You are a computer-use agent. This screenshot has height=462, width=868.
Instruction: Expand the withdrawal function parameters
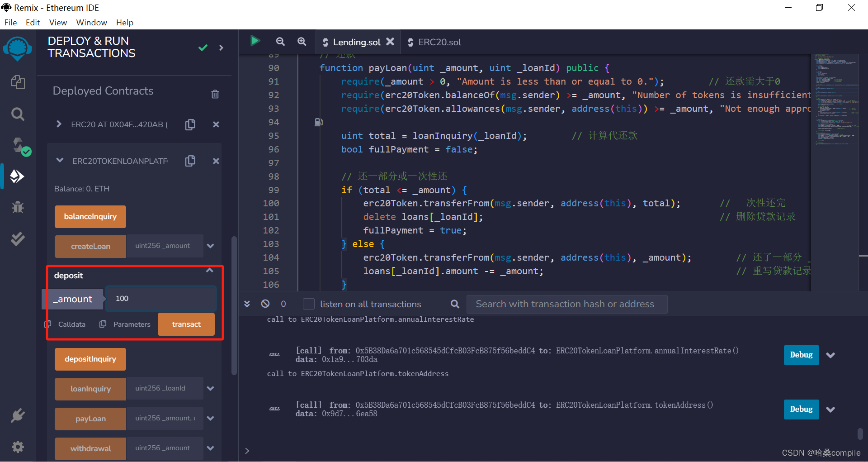point(210,448)
